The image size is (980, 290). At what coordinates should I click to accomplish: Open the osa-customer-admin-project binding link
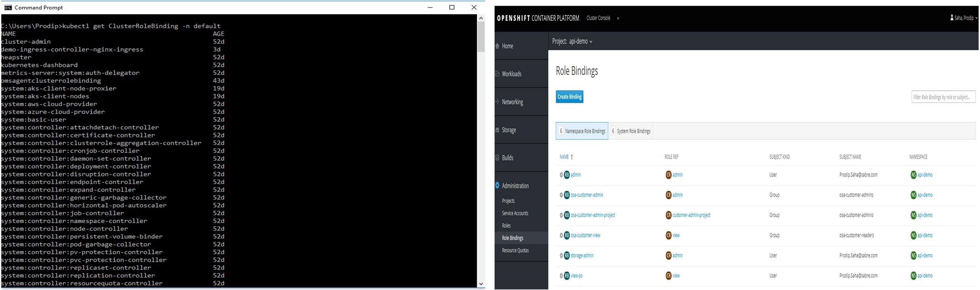point(593,215)
